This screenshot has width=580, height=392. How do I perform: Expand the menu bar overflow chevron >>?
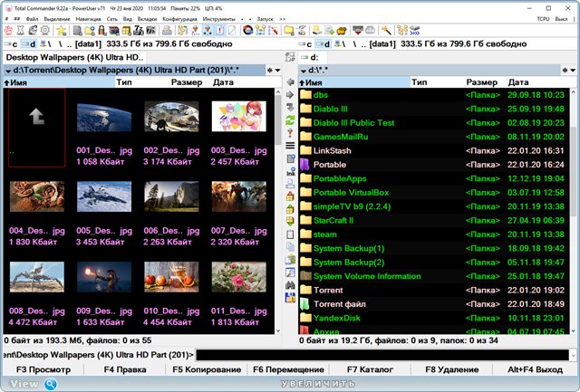283,19
